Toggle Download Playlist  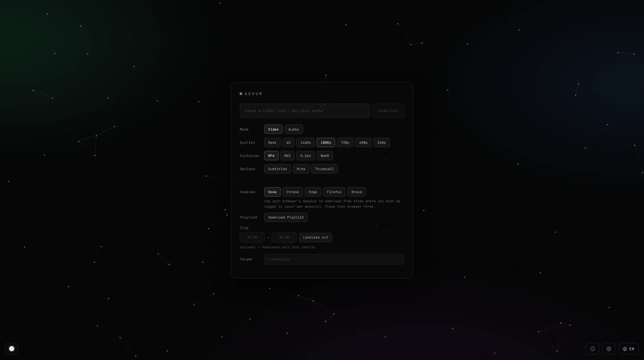coord(286,217)
